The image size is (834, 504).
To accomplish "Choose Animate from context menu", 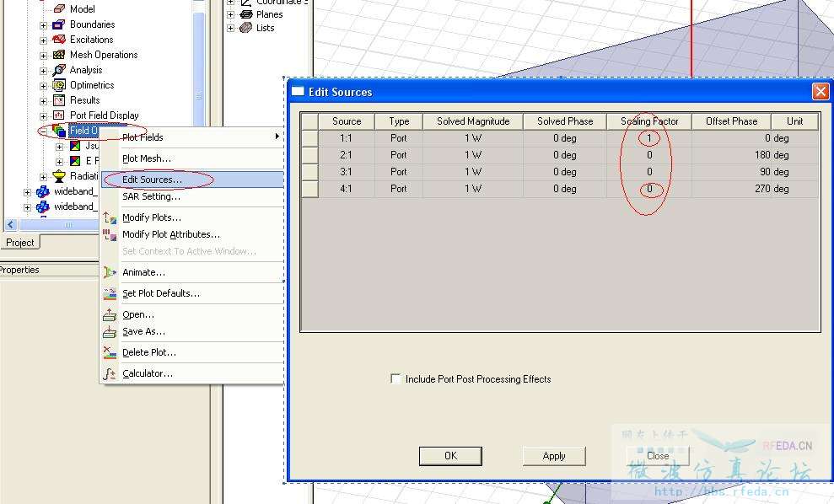I will [192, 272].
